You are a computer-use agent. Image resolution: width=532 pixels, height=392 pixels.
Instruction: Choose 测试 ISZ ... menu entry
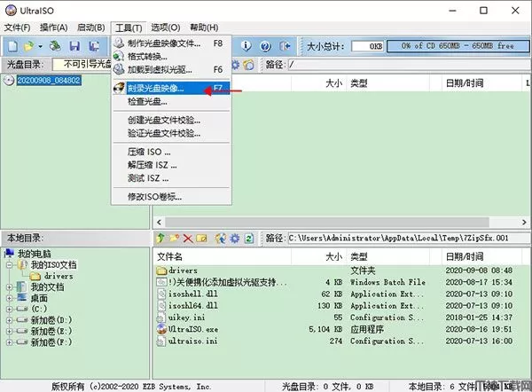click(171, 178)
